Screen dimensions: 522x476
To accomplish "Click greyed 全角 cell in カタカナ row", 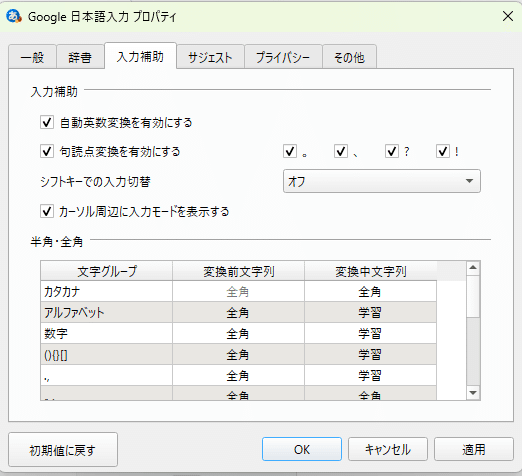I will coord(238,292).
